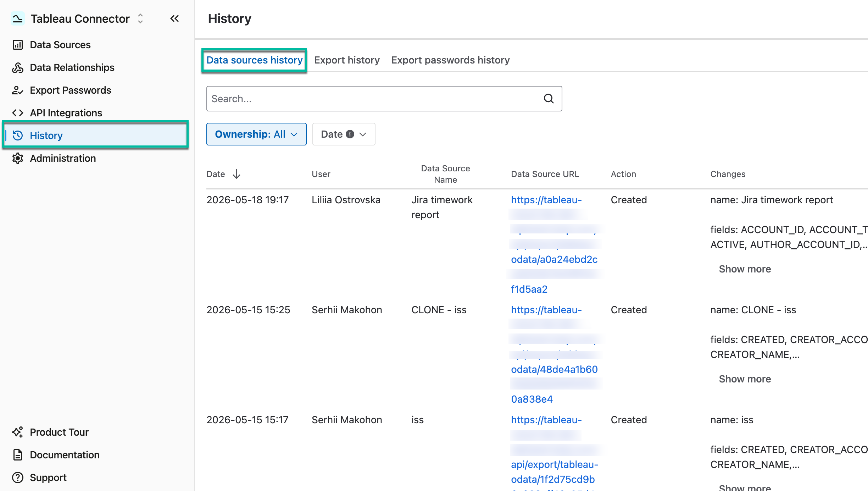The width and height of the screenshot is (868, 491).
Task: Click the History clock icon
Action: [x=18, y=136]
